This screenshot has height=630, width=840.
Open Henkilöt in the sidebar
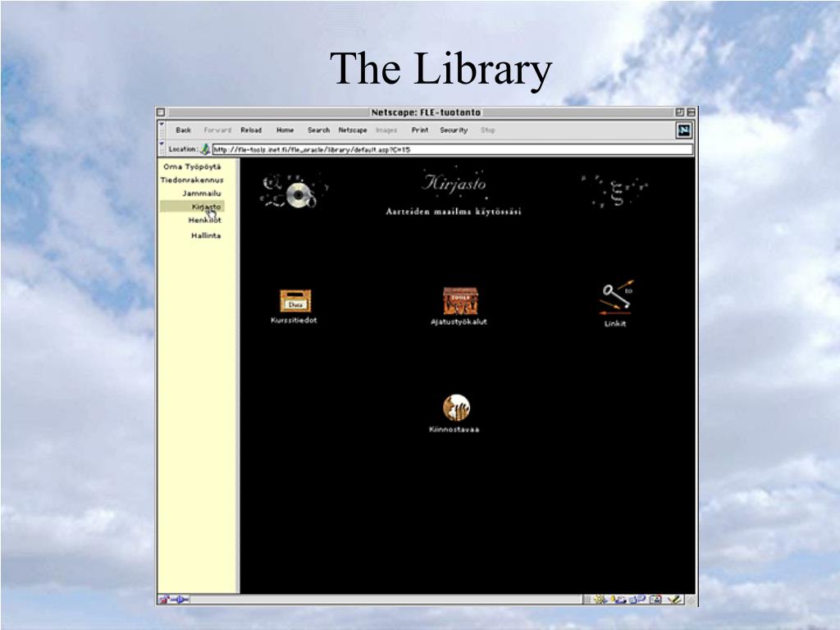204,220
